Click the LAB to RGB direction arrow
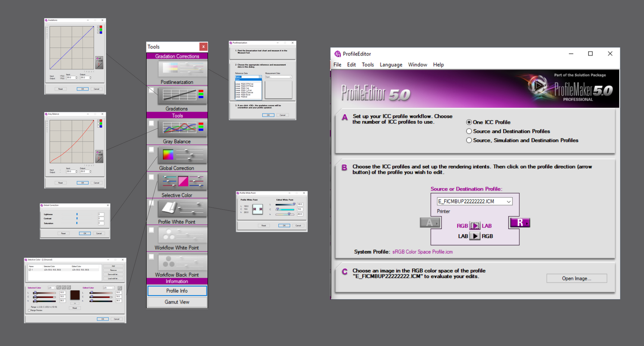644x346 pixels. [474, 236]
